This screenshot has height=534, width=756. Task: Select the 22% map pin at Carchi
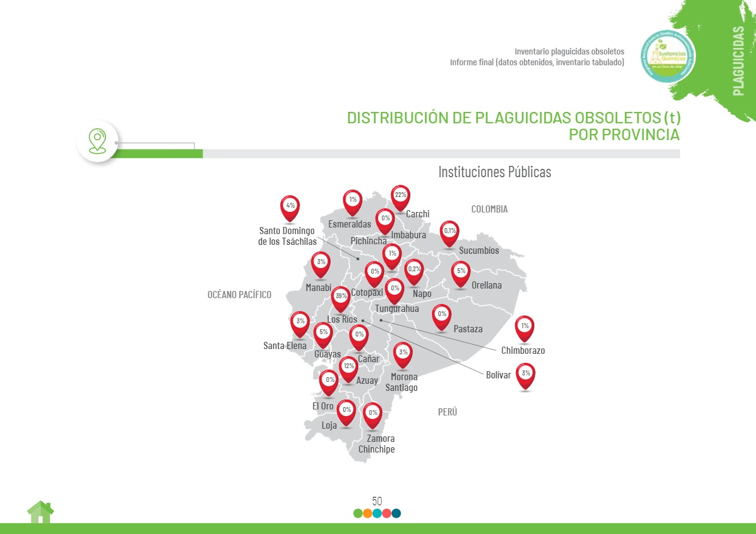click(x=400, y=196)
